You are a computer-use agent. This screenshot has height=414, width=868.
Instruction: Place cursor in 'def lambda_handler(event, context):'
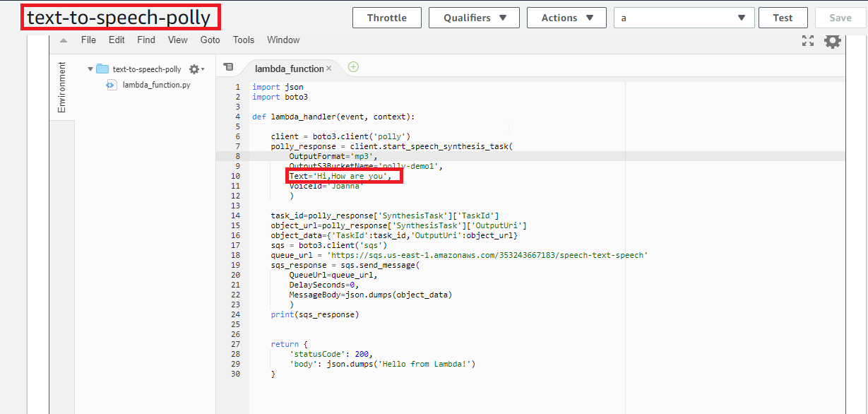click(x=333, y=117)
